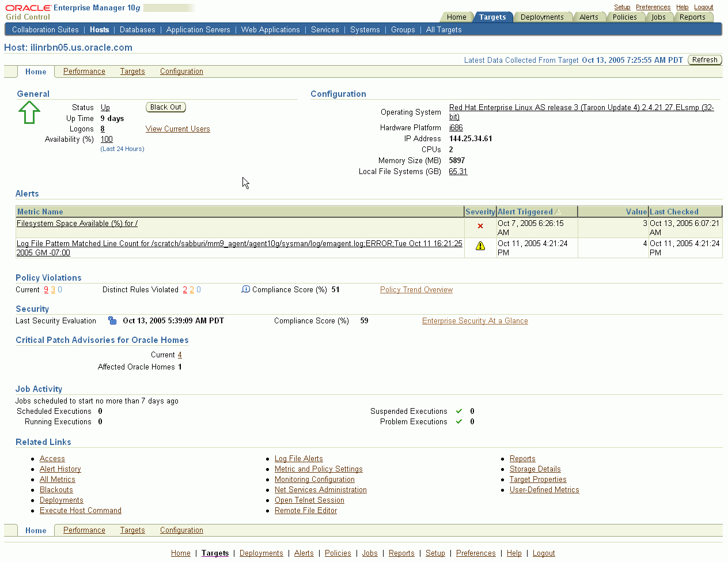Open the Deployments tab at top right
This screenshot has height=562, width=728.
tap(541, 17)
